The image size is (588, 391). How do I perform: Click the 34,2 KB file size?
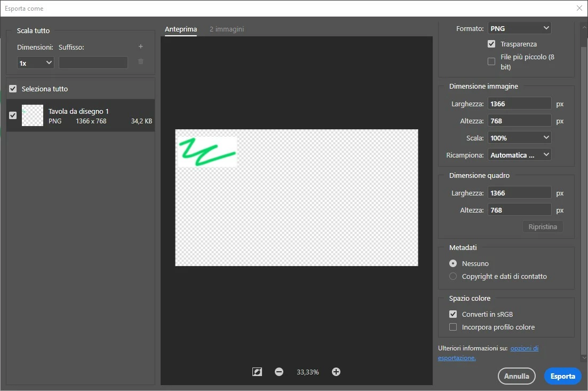[x=141, y=121]
